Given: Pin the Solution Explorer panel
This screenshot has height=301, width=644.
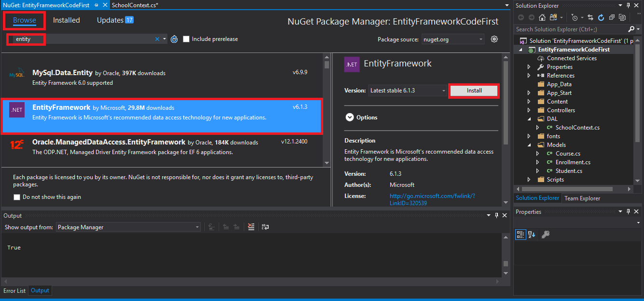Looking at the screenshot, I should [629, 5].
